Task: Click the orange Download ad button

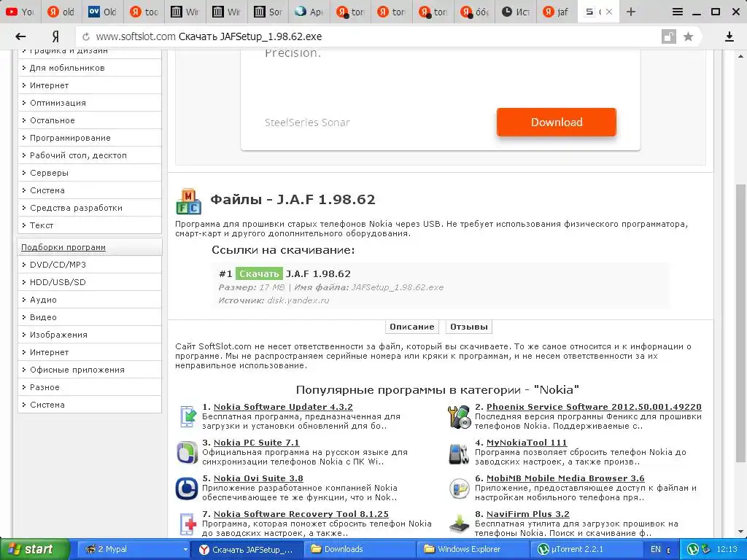Action: click(556, 122)
